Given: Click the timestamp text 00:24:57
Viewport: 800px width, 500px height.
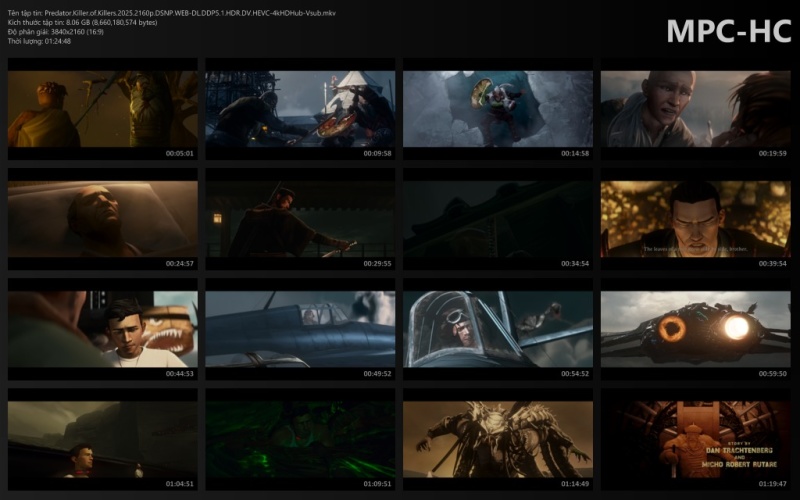Looking at the screenshot, I should pos(180,264).
